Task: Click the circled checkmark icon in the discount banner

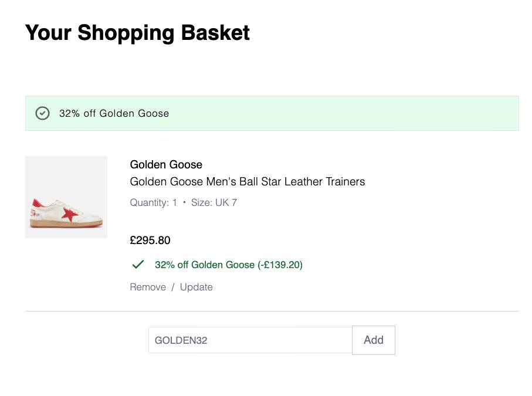Action: [x=42, y=113]
